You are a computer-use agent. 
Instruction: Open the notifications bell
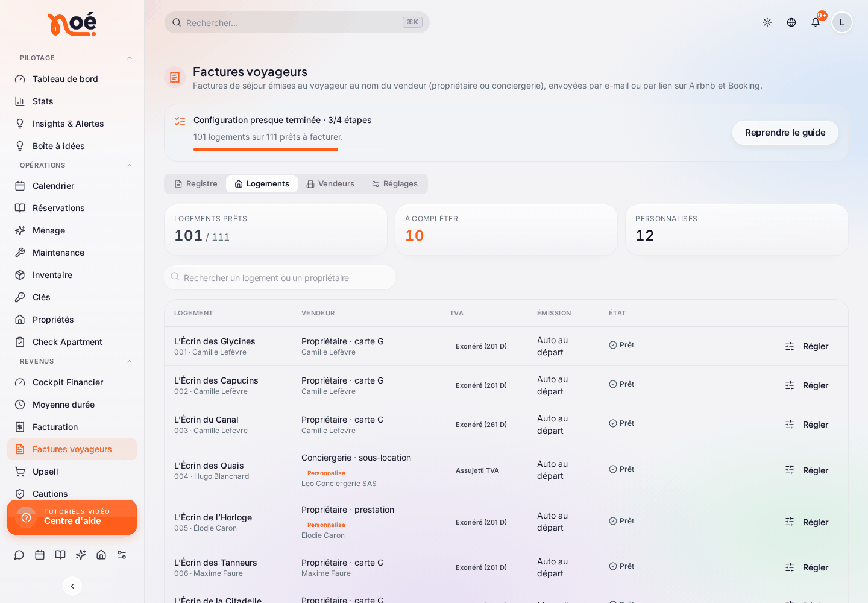pyautogui.click(x=816, y=22)
